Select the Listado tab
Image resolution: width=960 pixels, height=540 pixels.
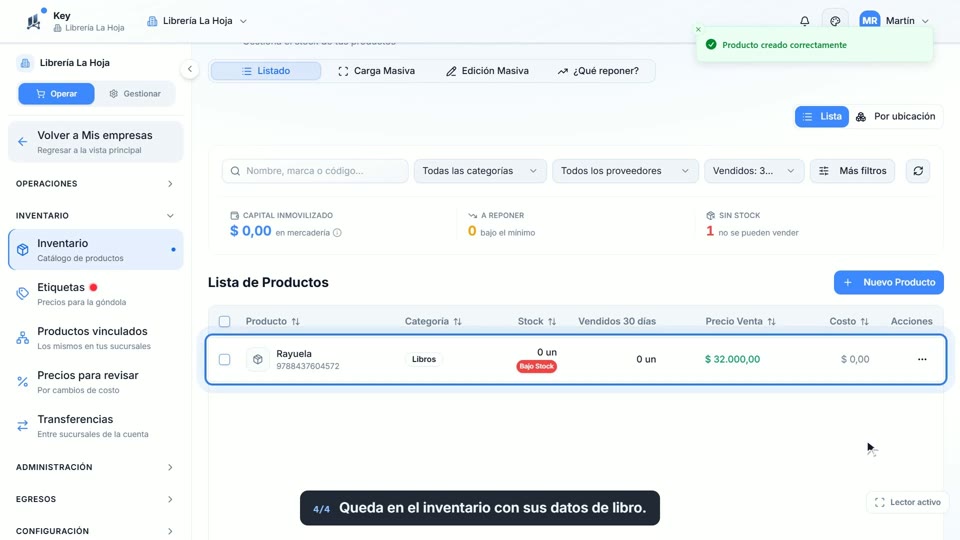(x=266, y=71)
